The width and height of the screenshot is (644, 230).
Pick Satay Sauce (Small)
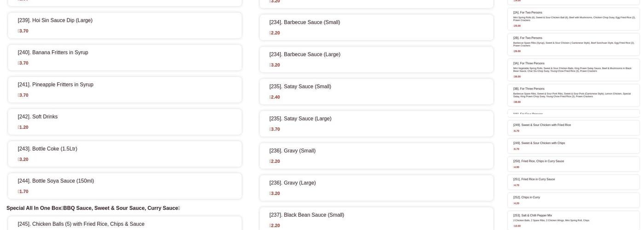(376, 92)
